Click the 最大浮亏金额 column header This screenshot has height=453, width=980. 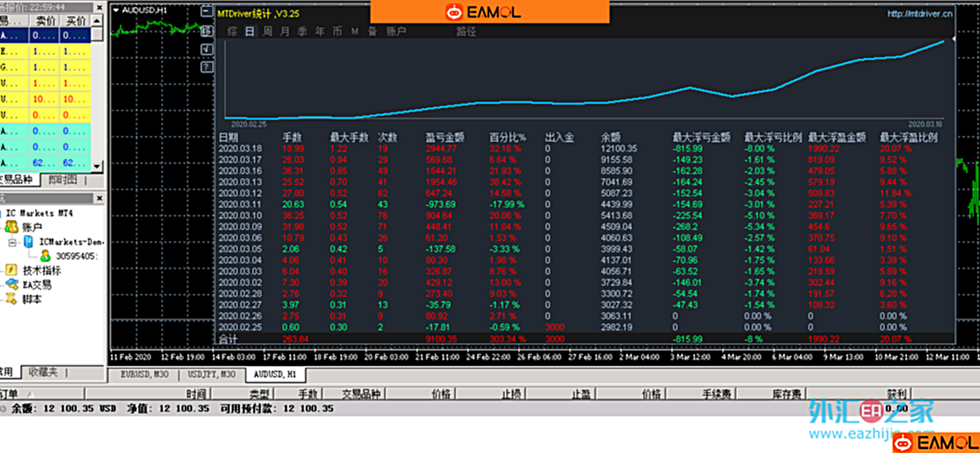[701, 137]
